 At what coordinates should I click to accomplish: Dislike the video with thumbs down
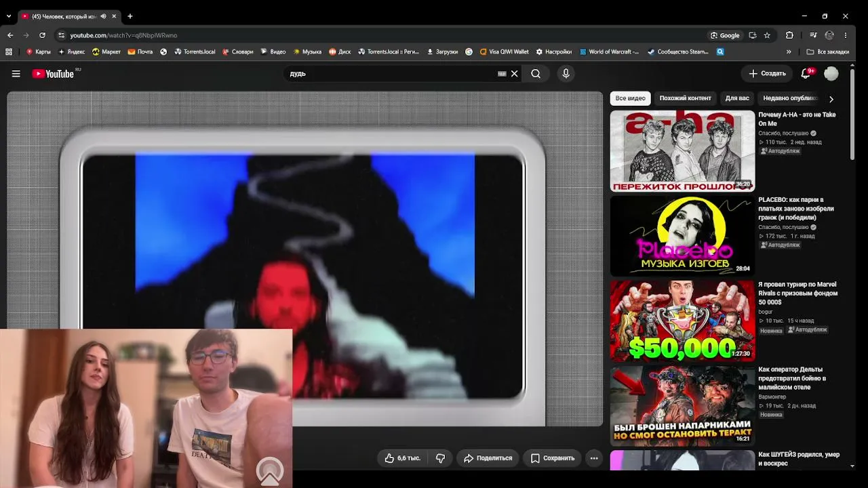(440, 458)
